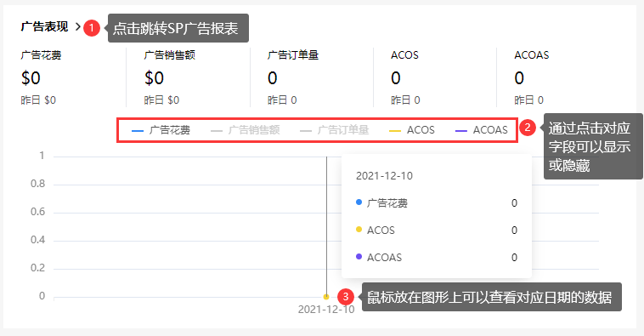Toggle the ACOAS legend series
This screenshot has height=336, width=644.
point(482,130)
